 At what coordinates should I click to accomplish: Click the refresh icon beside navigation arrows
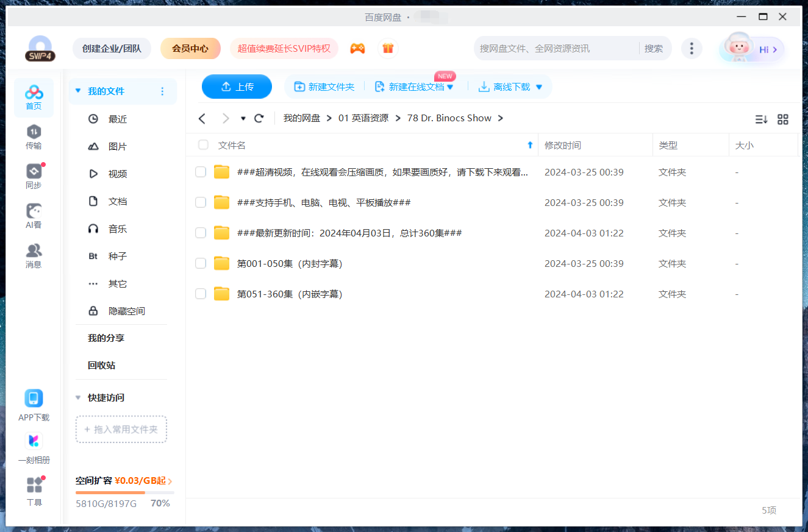point(259,118)
